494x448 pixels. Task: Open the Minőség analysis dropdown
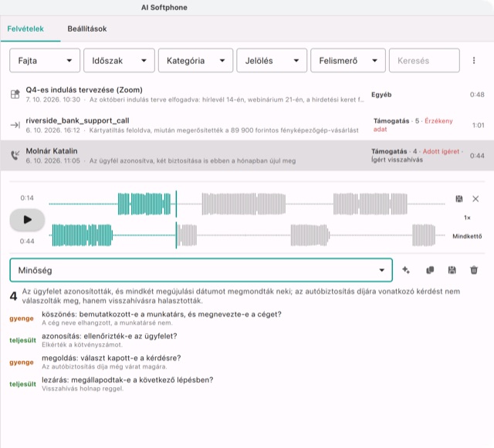pos(201,270)
